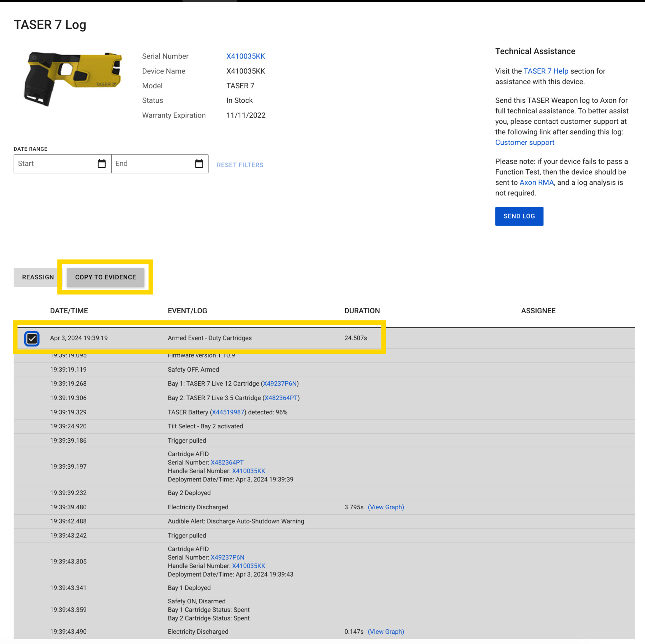
Task: Click the REASSIGN button
Action: [x=37, y=277]
